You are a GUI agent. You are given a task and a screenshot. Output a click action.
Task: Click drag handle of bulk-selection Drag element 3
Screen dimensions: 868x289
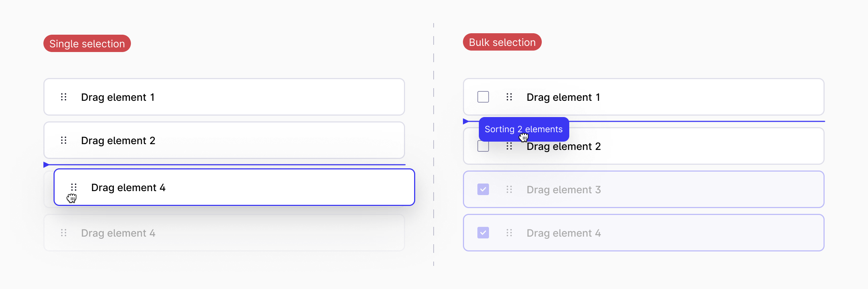coord(509,190)
